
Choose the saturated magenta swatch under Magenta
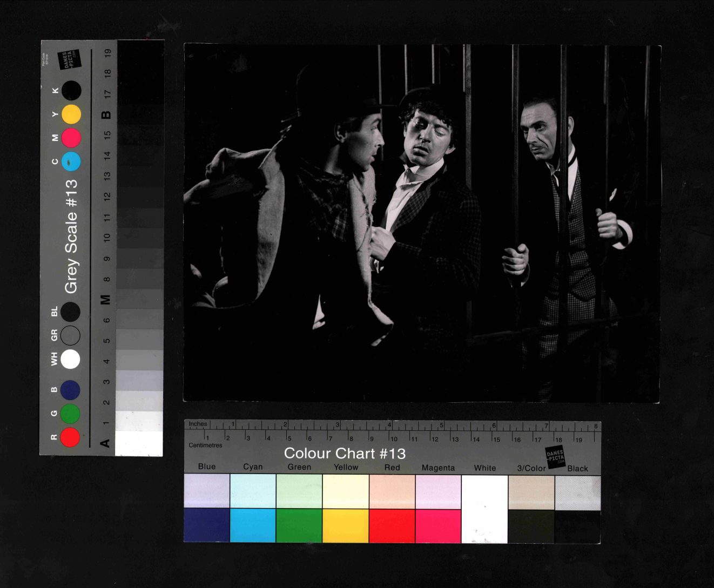pyautogui.click(x=438, y=525)
